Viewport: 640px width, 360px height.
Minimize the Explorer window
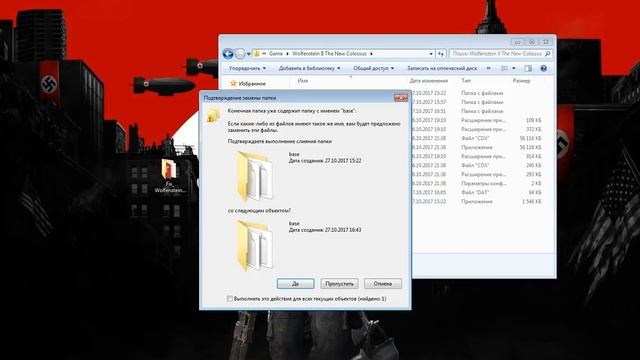click(x=517, y=42)
